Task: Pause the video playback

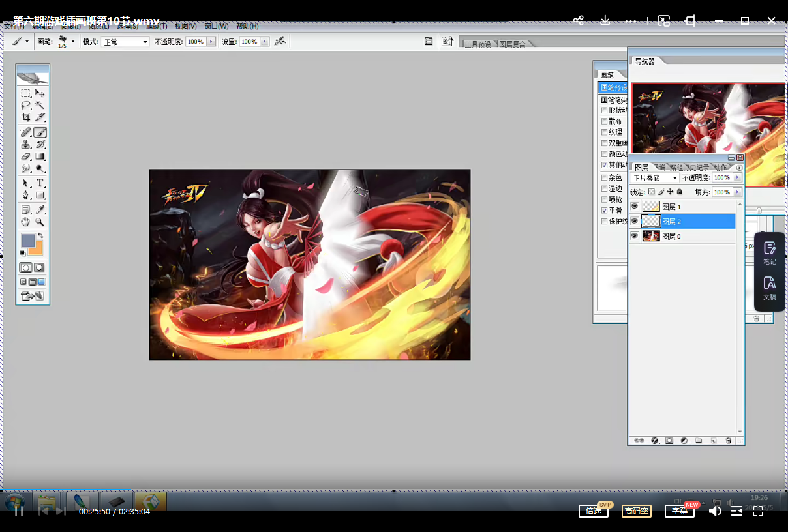Action: point(19,511)
